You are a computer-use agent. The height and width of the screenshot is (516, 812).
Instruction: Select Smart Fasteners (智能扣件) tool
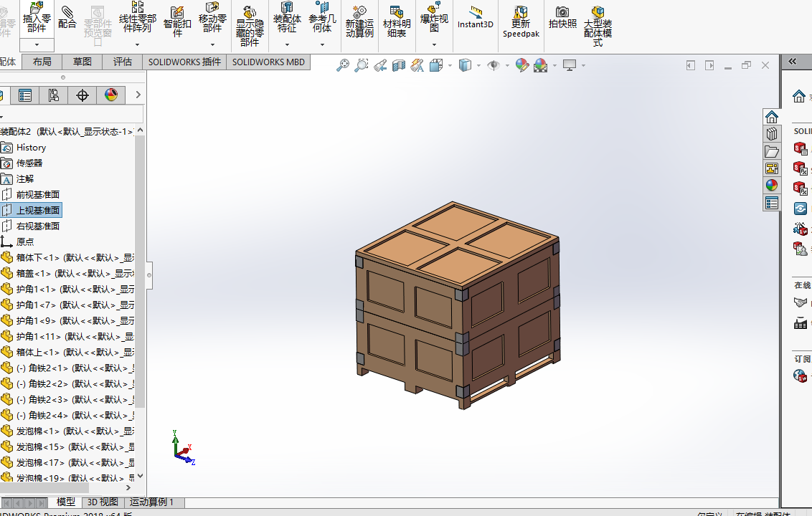[x=177, y=21]
